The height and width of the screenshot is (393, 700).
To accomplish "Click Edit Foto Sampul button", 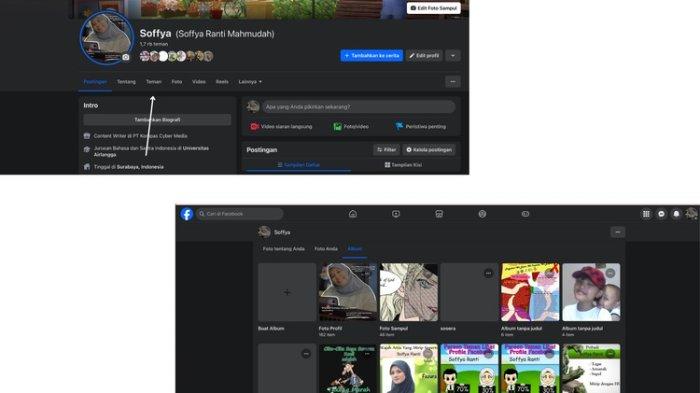I will point(433,8).
